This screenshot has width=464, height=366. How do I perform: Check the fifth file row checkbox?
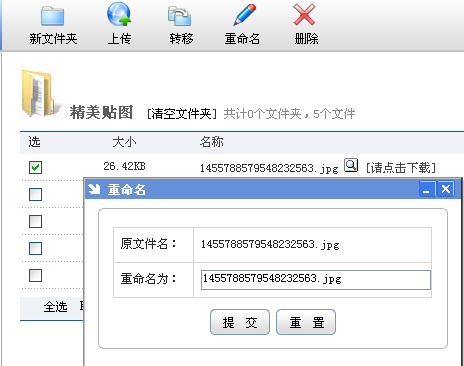tap(35, 275)
